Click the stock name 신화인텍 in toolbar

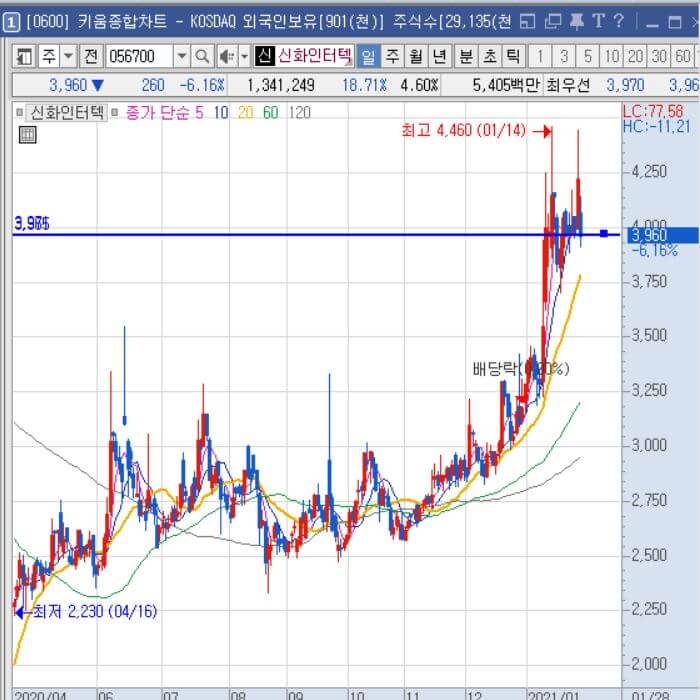[315, 56]
